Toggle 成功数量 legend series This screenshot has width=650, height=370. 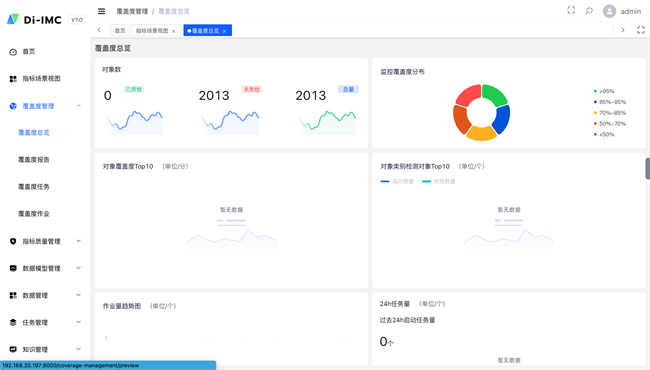(x=397, y=181)
